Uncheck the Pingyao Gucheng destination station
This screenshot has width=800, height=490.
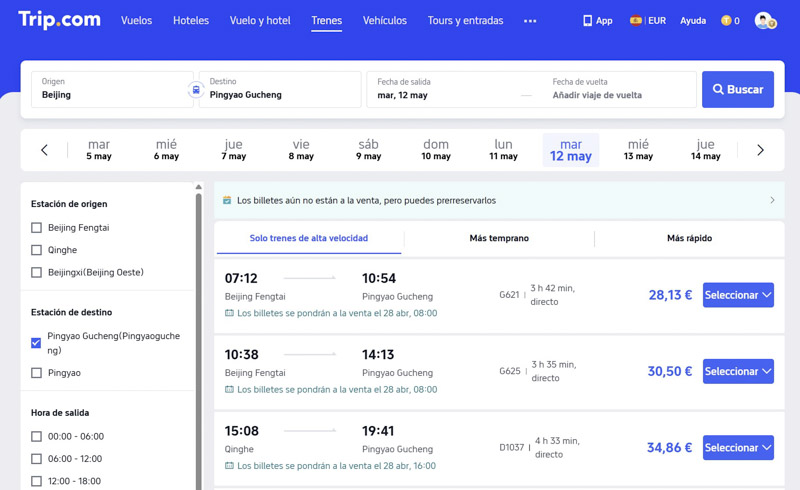click(x=36, y=343)
